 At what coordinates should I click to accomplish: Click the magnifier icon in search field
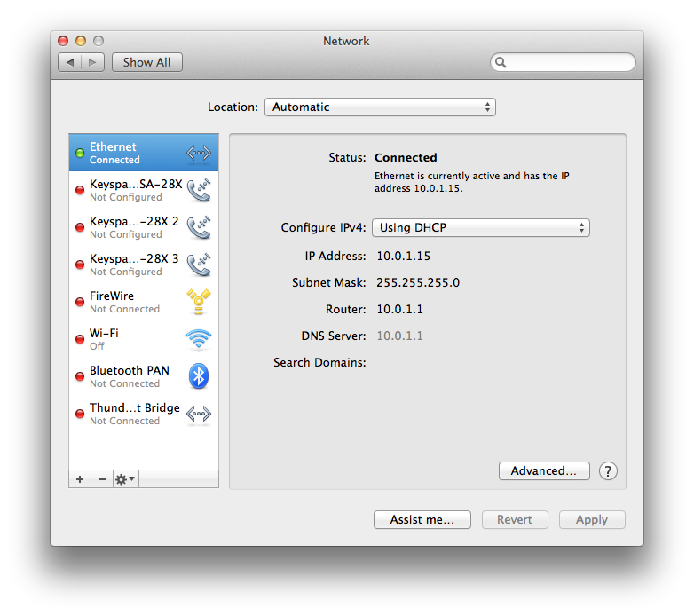click(x=501, y=62)
